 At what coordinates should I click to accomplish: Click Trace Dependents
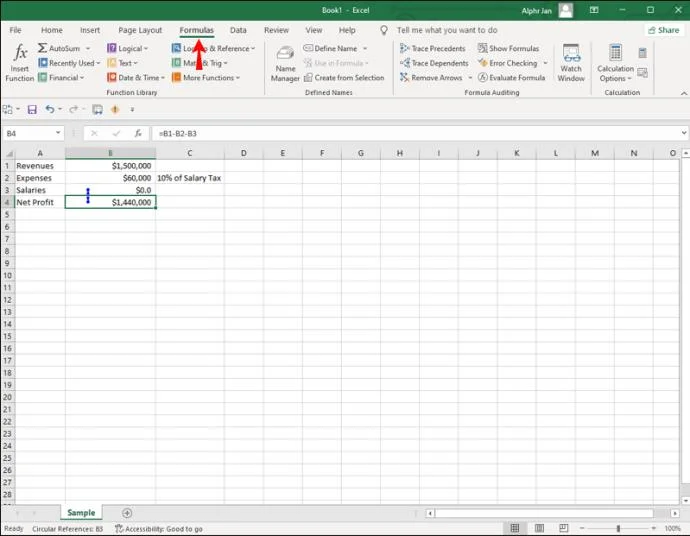point(434,63)
